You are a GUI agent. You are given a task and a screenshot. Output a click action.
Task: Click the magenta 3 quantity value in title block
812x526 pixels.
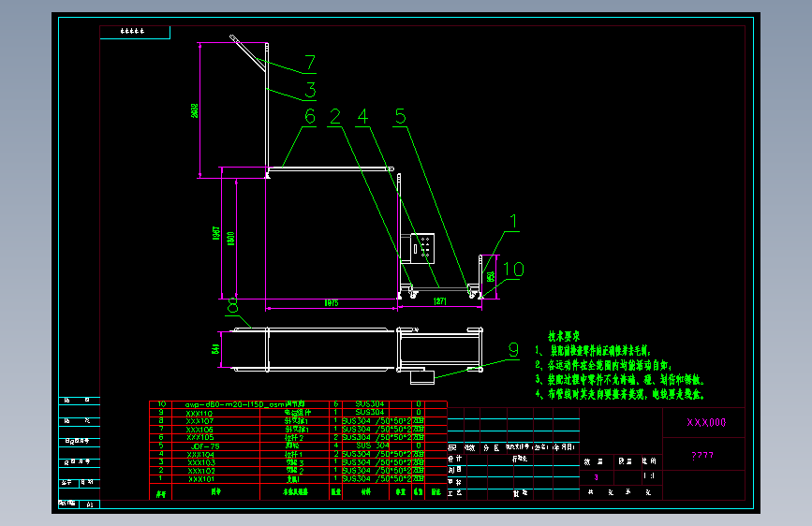tap(596, 477)
